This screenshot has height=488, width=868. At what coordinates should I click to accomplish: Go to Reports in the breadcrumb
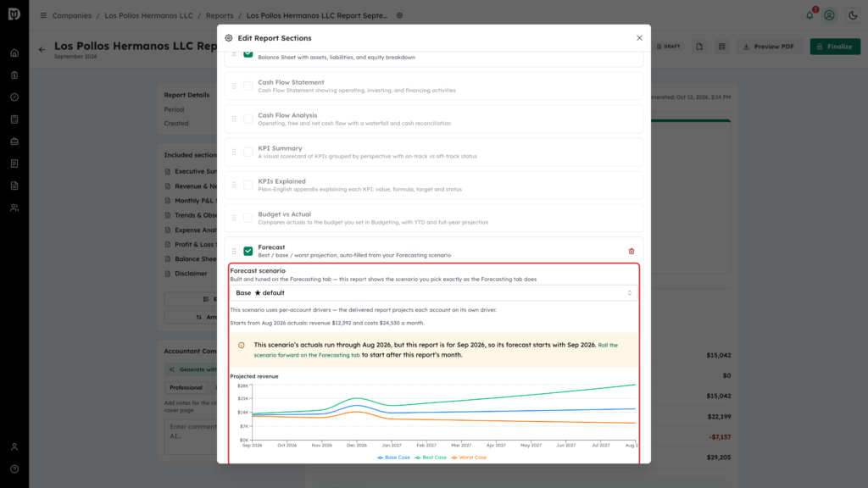click(220, 15)
